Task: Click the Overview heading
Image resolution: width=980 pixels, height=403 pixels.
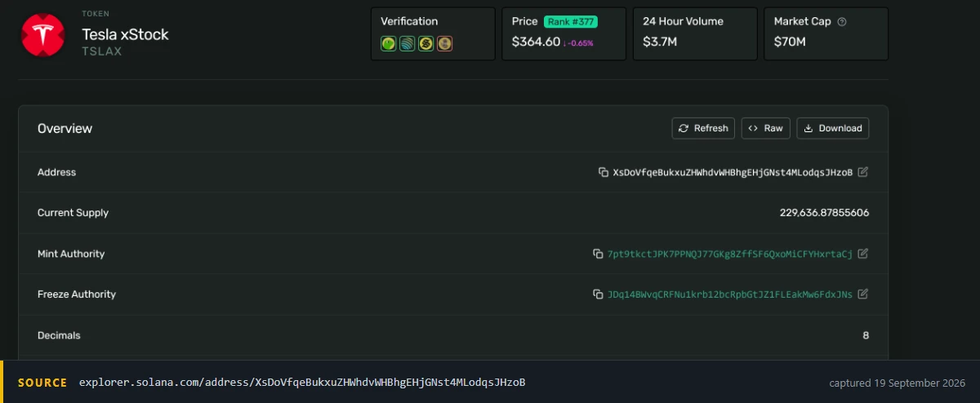Action: pyautogui.click(x=65, y=128)
